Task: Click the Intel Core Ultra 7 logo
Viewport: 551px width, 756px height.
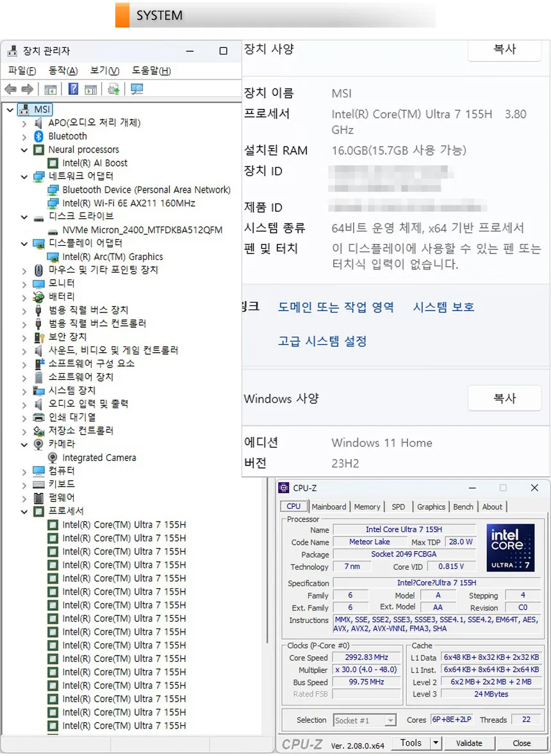Action: (x=511, y=547)
